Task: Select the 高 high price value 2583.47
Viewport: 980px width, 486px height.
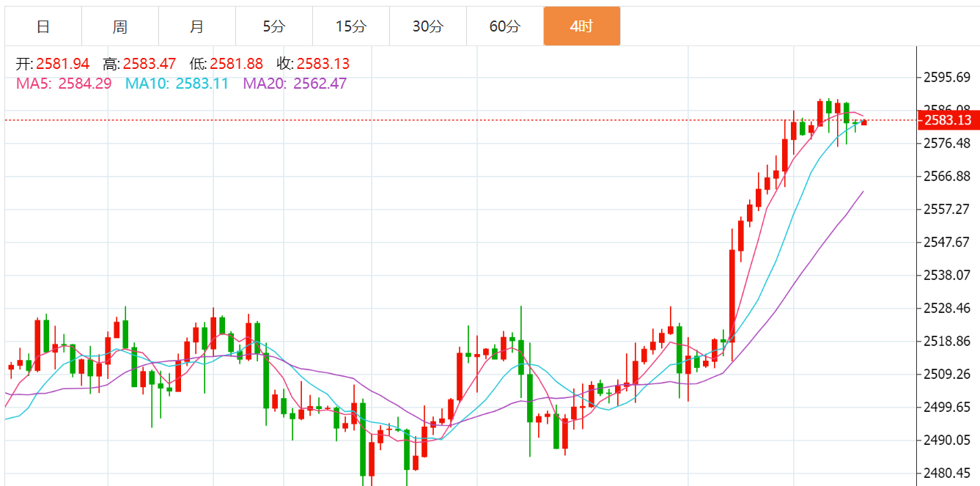Action: coord(149,64)
